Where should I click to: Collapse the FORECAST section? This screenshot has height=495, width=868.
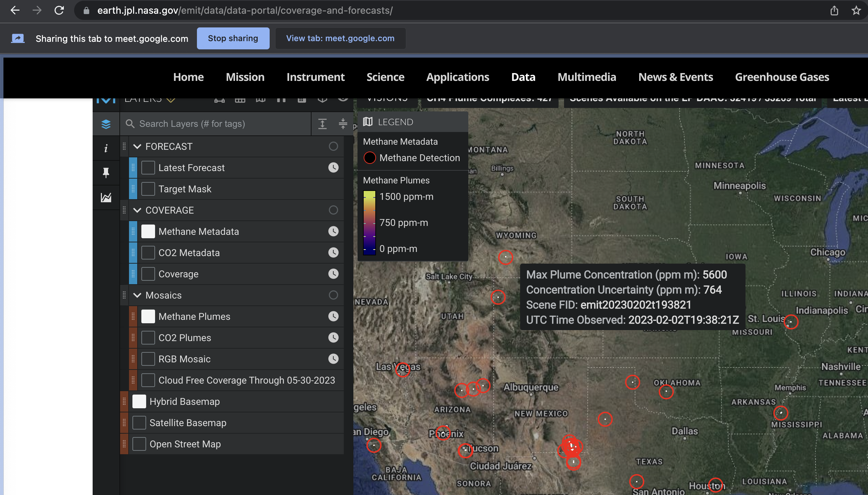pyautogui.click(x=138, y=146)
